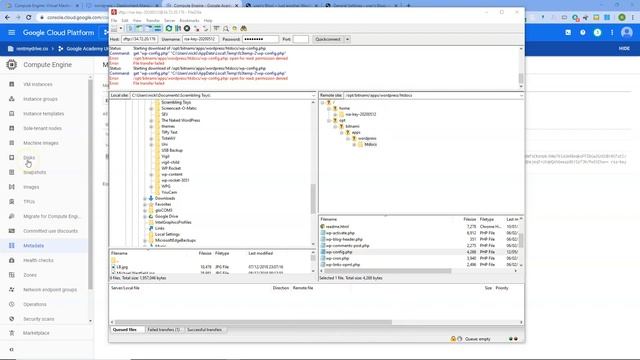Select wp-activate.php in remote file list
The image size is (640, 360).
tap(340, 233)
